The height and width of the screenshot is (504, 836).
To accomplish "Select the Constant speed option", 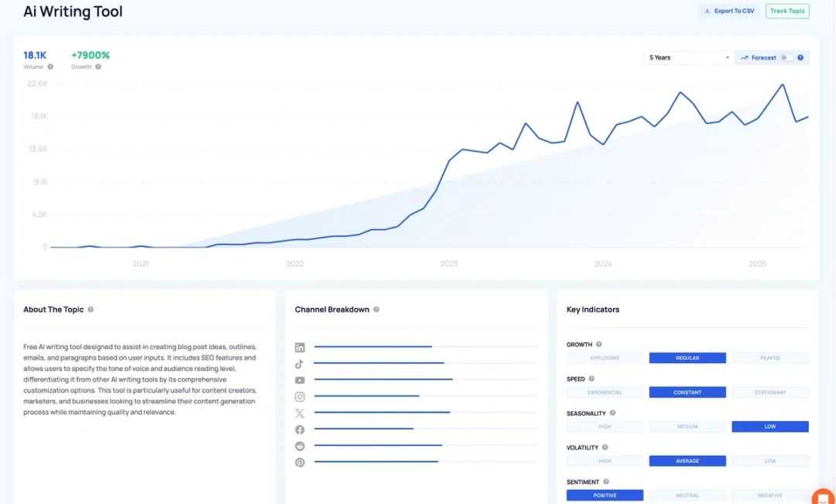I will tap(687, 393).
